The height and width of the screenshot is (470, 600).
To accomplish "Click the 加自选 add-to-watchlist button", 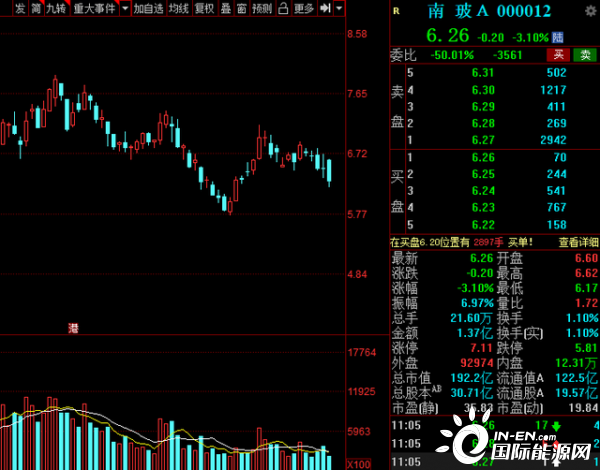I will tap(148, 8).
